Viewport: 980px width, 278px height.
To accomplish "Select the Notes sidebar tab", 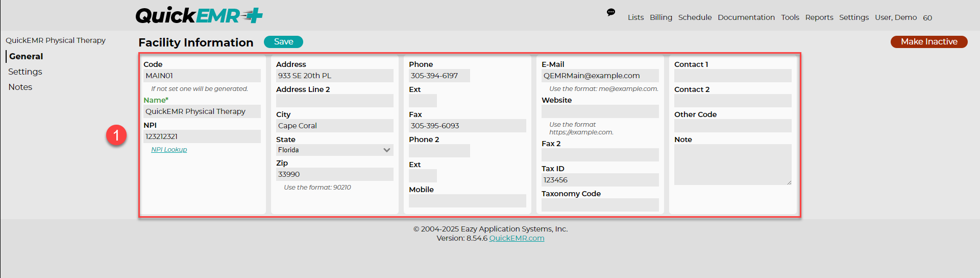I will tap(20, 87).
